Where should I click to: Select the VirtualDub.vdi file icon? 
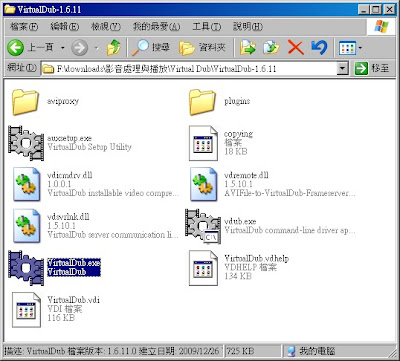pyautogui.click(x=26, y=310)
